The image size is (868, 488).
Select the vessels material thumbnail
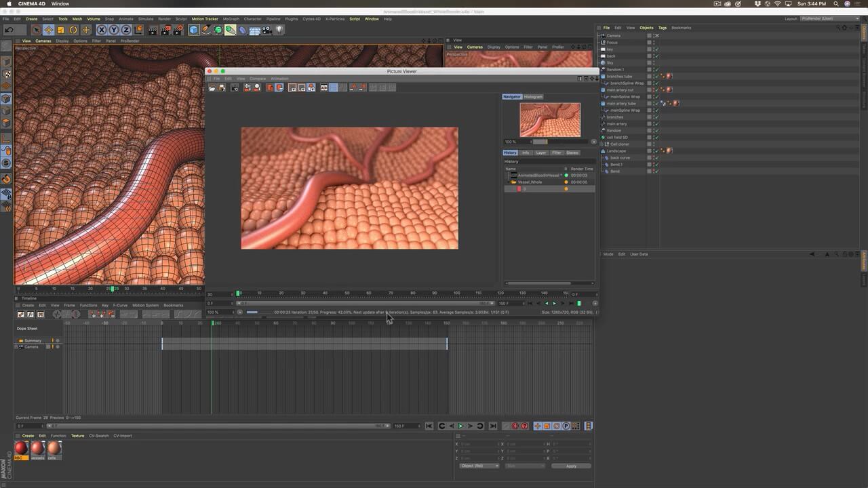point(37,448)
